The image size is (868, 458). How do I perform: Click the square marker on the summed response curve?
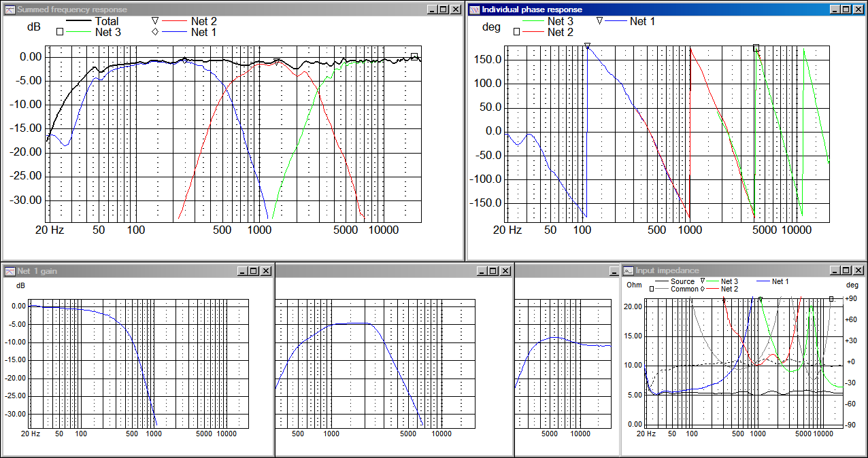point(414,57)
